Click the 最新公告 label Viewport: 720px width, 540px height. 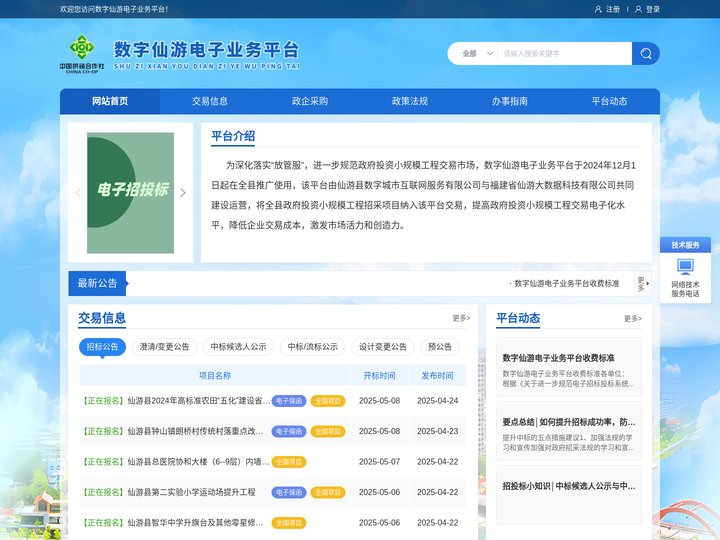[x=97, y=283]
